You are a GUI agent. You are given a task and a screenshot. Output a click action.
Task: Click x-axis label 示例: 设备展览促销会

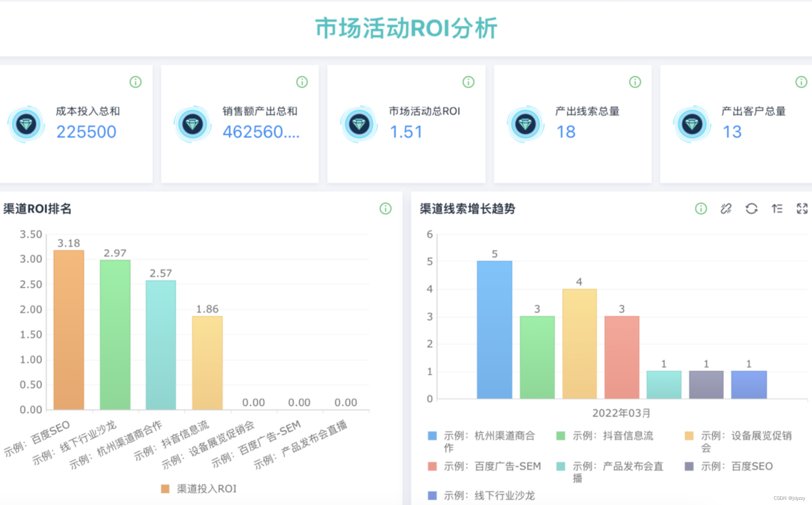208,445
